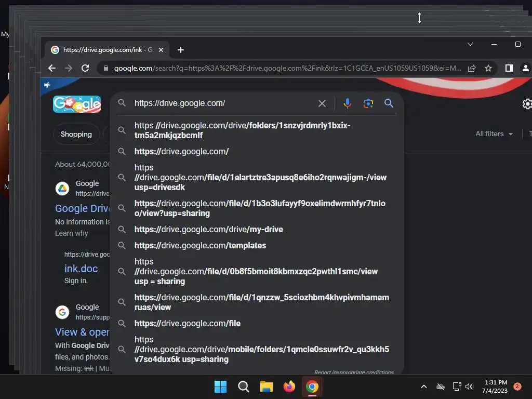532x399 pixels.
Task: Click the browser forward arrow
Action: [x=69, y=68]
